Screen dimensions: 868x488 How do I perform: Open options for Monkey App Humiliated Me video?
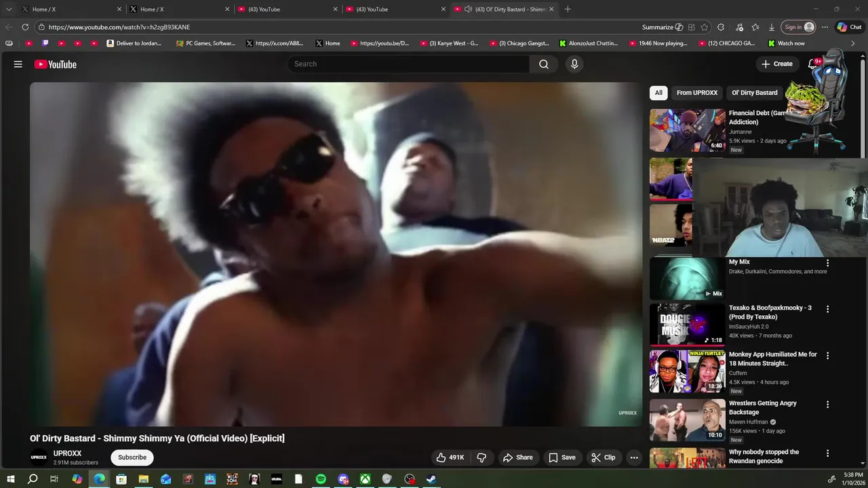coord(827,356)
